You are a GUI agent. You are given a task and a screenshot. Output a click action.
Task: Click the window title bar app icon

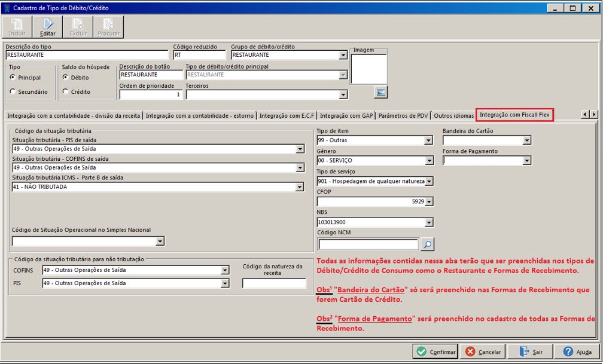[7, 8]
